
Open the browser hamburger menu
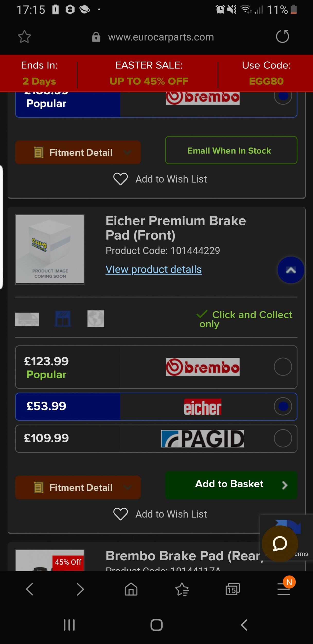(284, 589)
